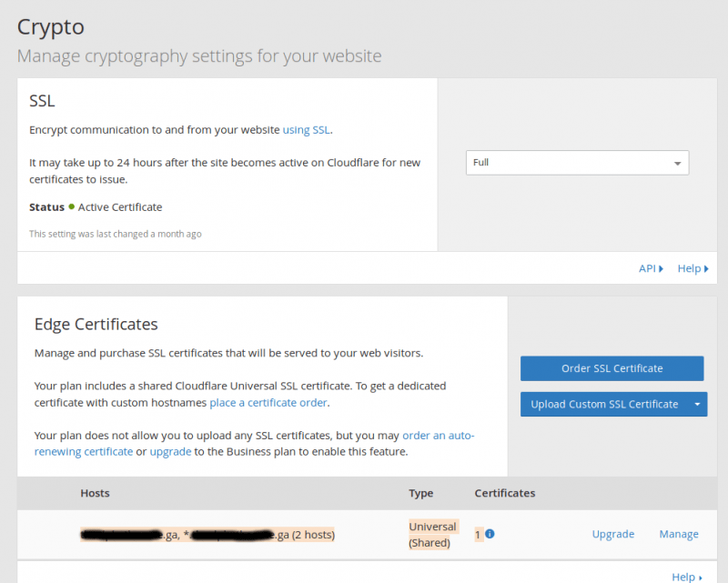Click the 'upgrade' to Business plan link
728x583 pixels.
[170, 452]
